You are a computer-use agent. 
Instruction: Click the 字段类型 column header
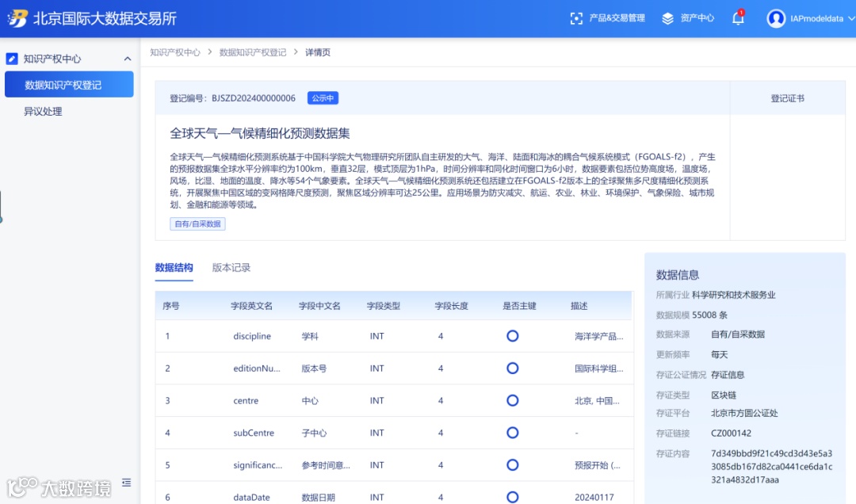tap(384, 306)
